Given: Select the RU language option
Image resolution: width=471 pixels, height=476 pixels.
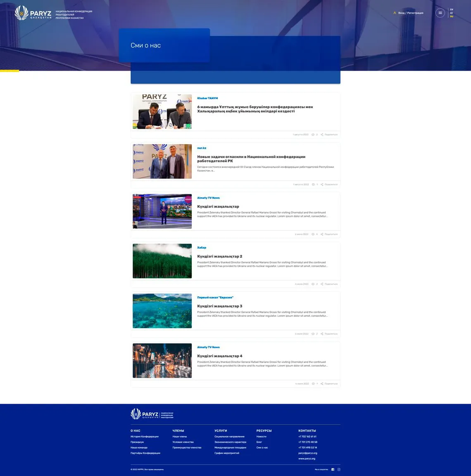Looking at the screenshot, I should (452, 17).
